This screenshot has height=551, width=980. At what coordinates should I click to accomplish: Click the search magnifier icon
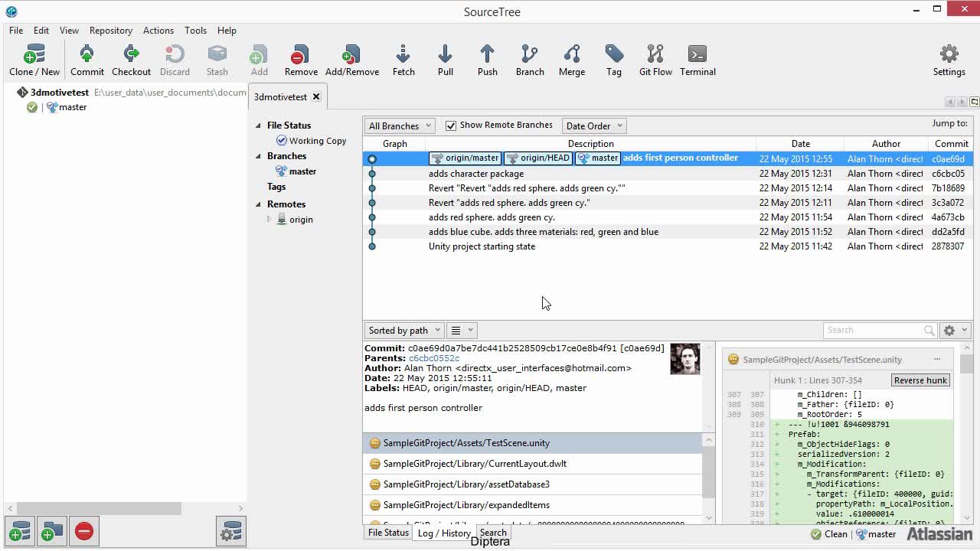(929, 331)
